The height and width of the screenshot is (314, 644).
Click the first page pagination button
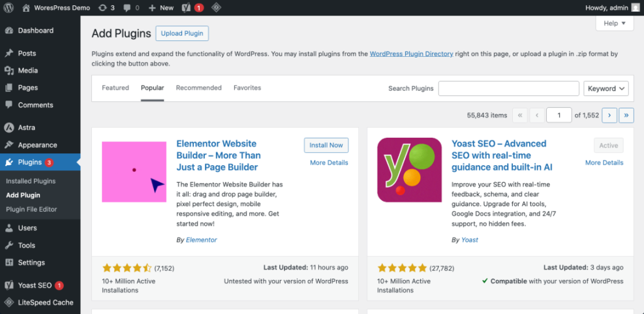[519, 116]
